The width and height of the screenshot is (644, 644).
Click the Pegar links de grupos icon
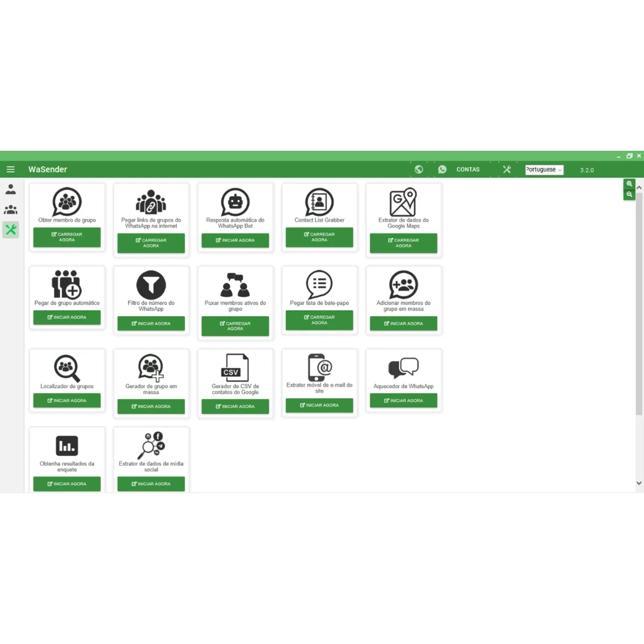tap(151, 202)
